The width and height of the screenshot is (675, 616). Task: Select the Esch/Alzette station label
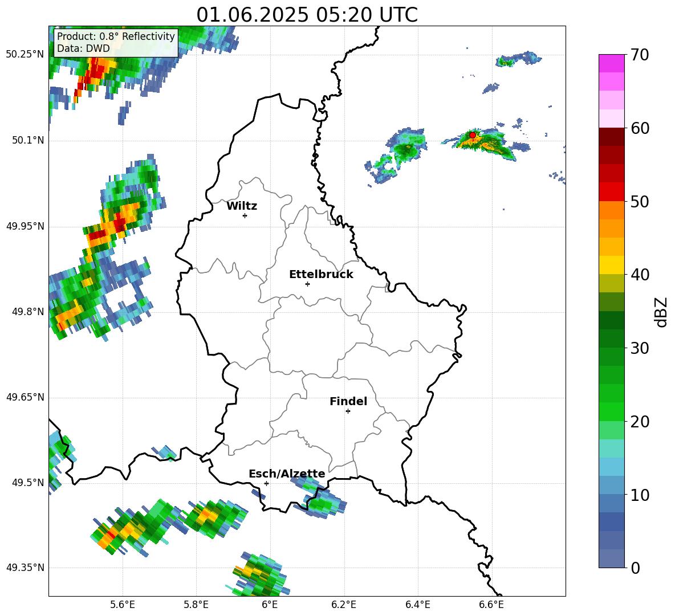click(287, 474)
